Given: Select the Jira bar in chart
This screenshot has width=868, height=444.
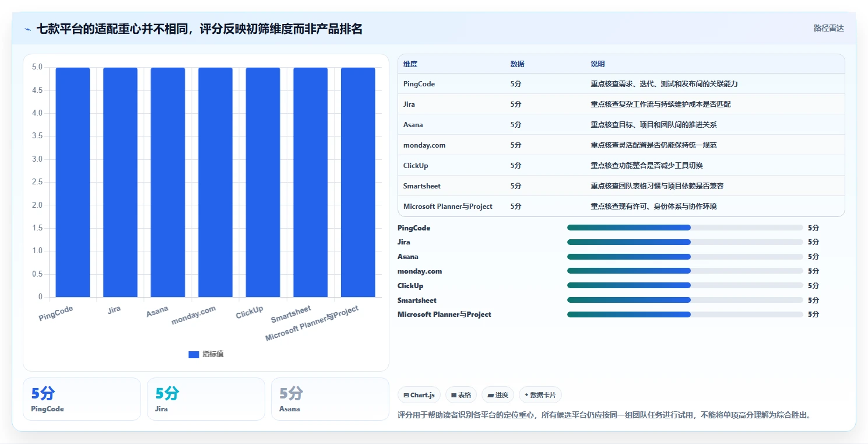Looking at the screenshot, I should coord(120,182).
